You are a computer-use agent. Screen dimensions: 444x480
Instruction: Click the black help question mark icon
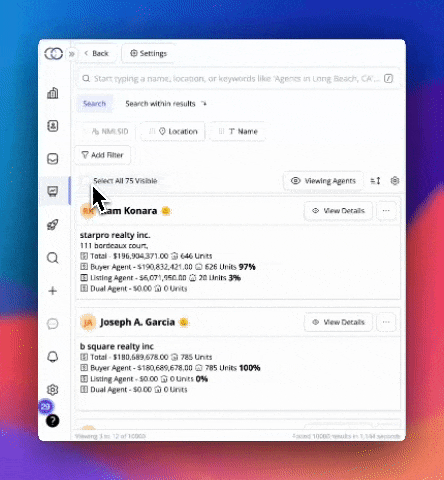(x=53, y=421)
